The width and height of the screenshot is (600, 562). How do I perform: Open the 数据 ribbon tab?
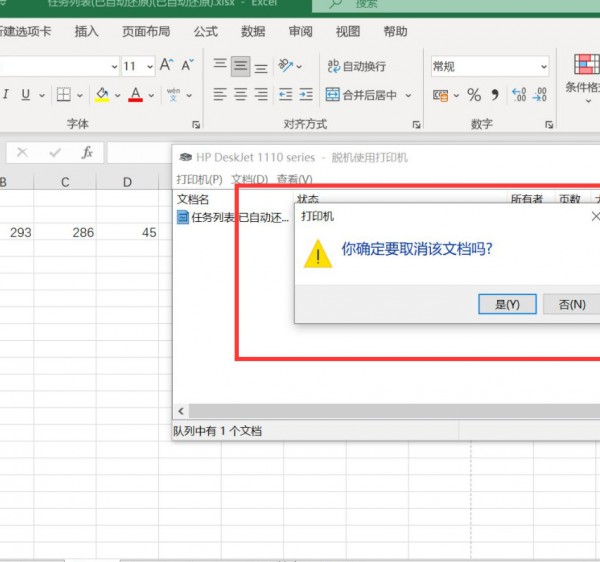click(253, 31)
